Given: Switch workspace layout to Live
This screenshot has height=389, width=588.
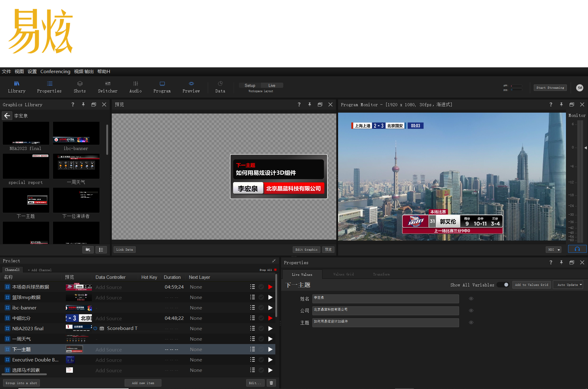Looking at the screenshot, I should click(x=272, y=85).
